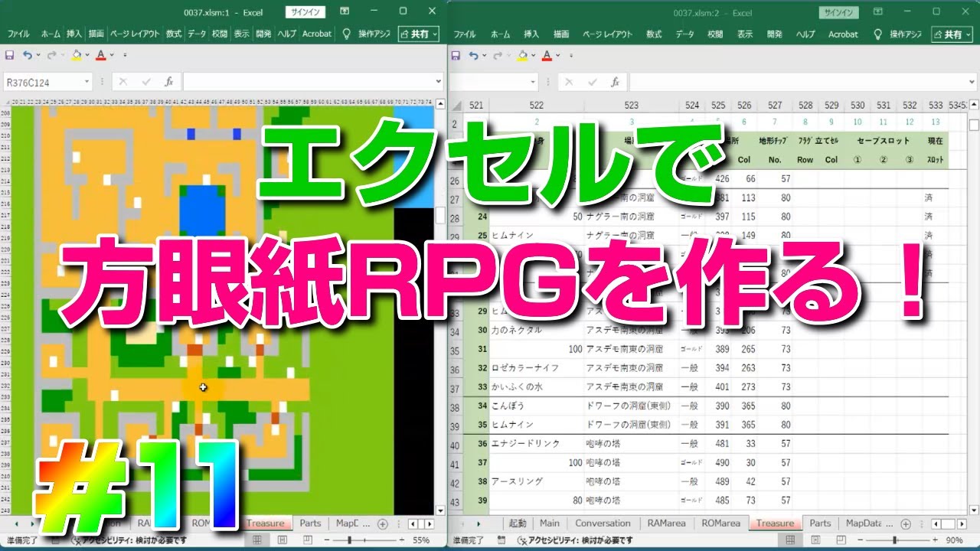Click cancel X in right formula bar
Screen dimensions: 980x551
click(568, 81)
